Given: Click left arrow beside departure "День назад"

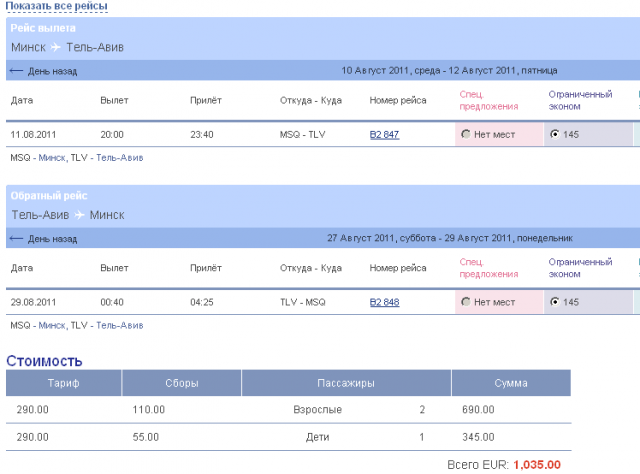Looking at the screenshot, I should click(16, 71).
